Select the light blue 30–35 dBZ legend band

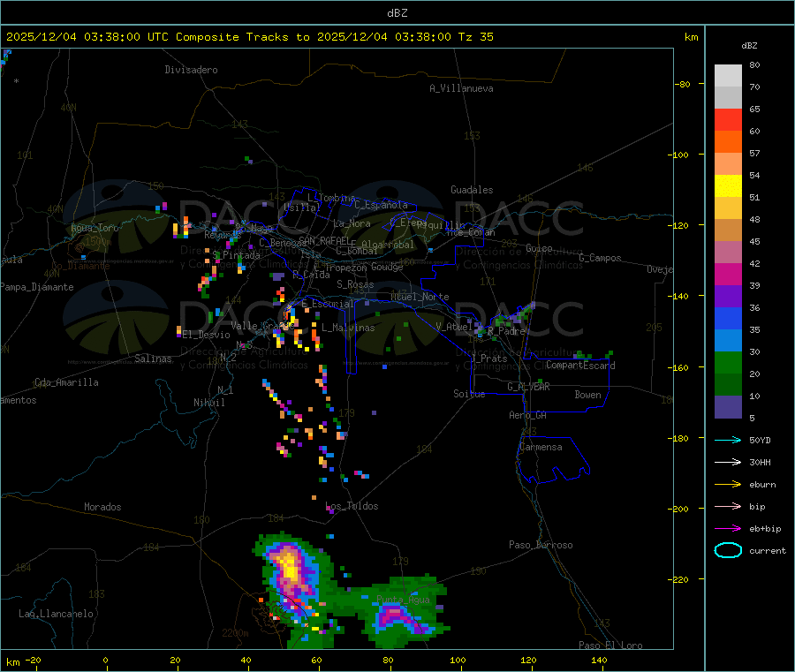pyautogui.click(x=728, y=341)
